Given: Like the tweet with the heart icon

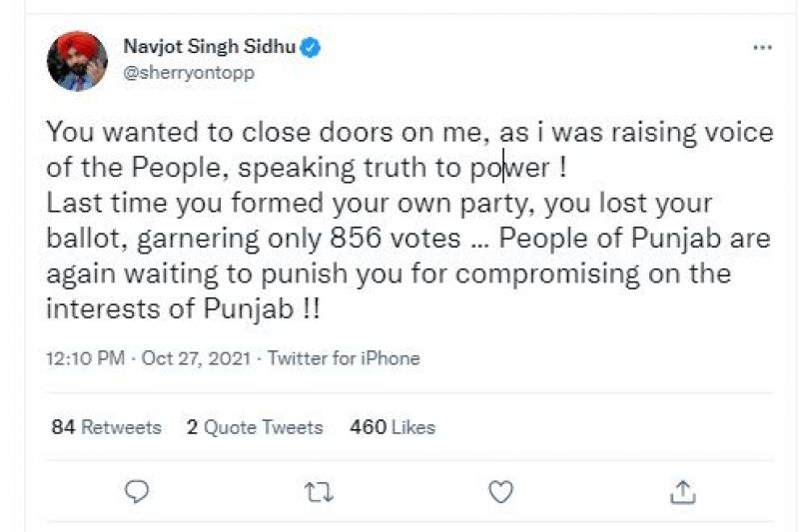Looking at the screenshot, I should [500, 490].
